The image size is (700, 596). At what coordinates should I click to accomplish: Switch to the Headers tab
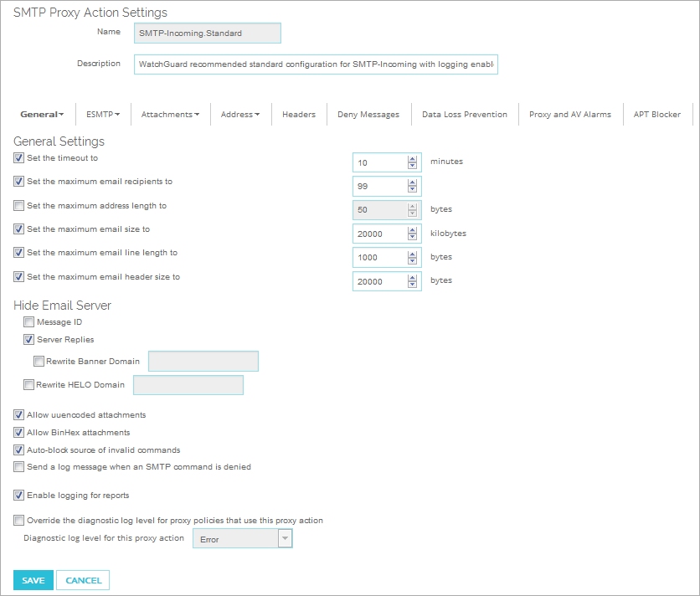tap(299, 114)
